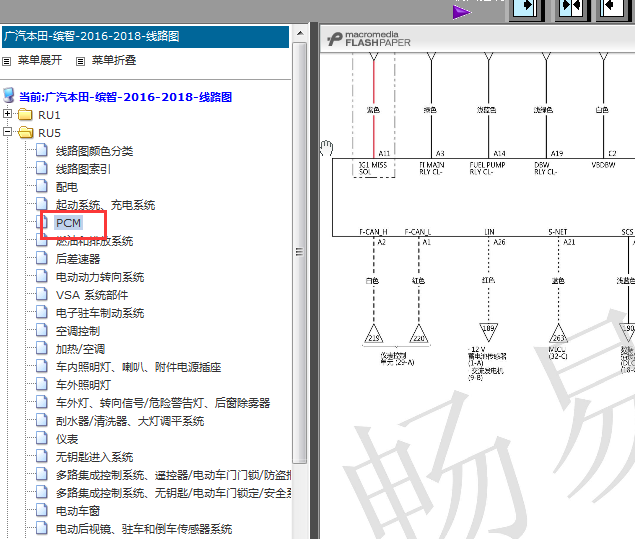The width and height of the screenshot is (635, 539).
Task: Select the 广汽本田-缤智-2016-2018-线路图 header bar
Action: [145, 36]
